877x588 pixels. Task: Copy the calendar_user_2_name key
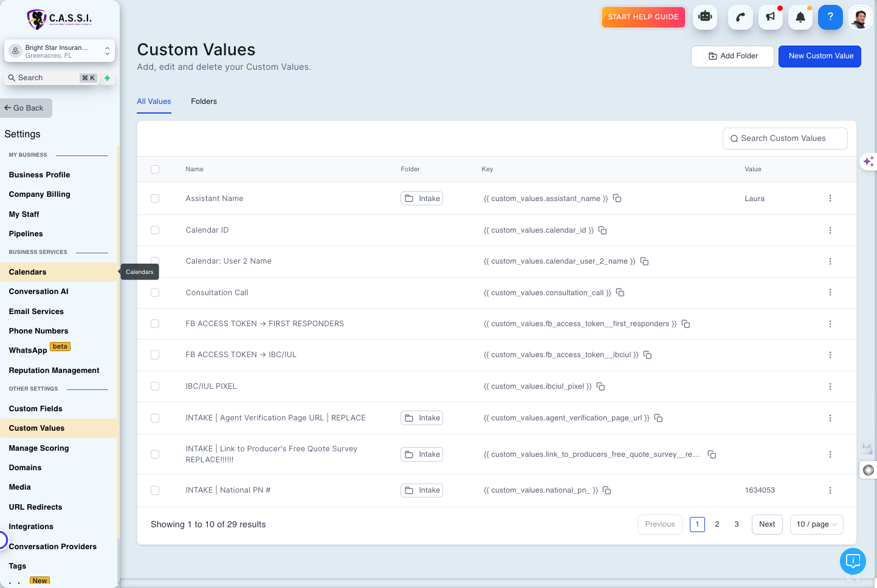645,261
